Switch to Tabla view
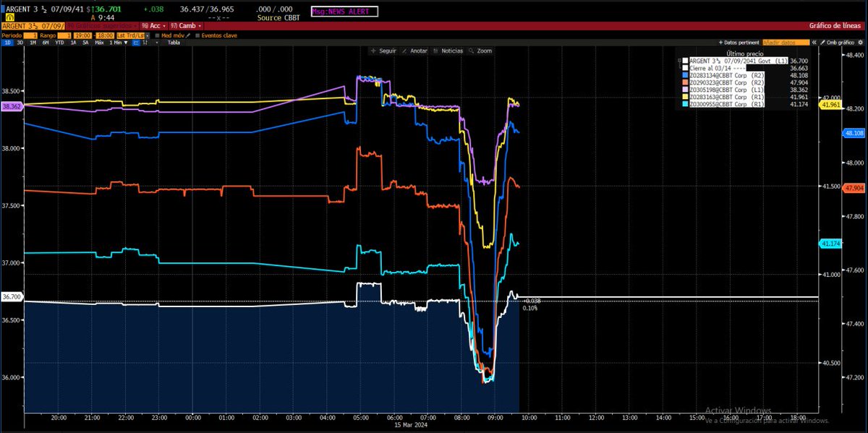Screen dimensions: 868x433 click(x=174, y=43)
